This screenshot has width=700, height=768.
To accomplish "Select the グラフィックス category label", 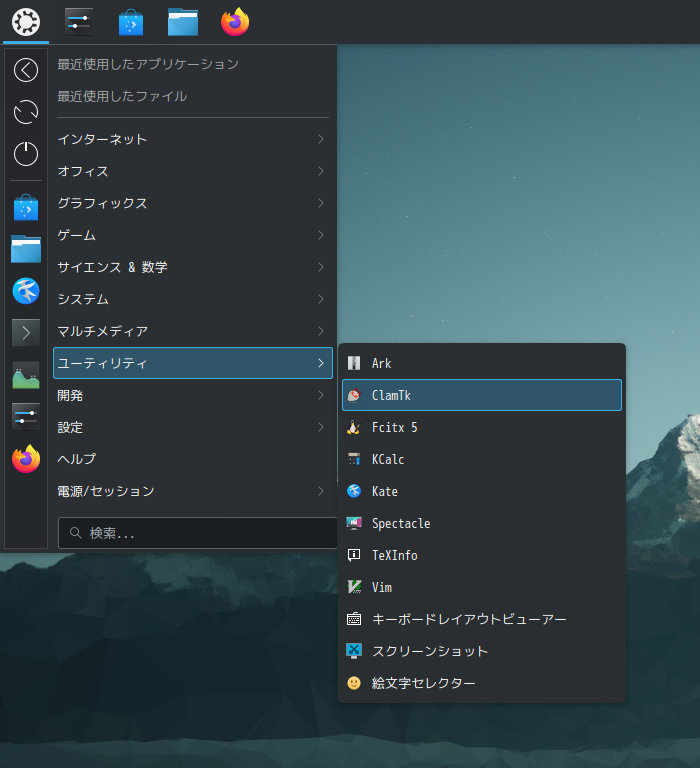I will click(102, 203).
